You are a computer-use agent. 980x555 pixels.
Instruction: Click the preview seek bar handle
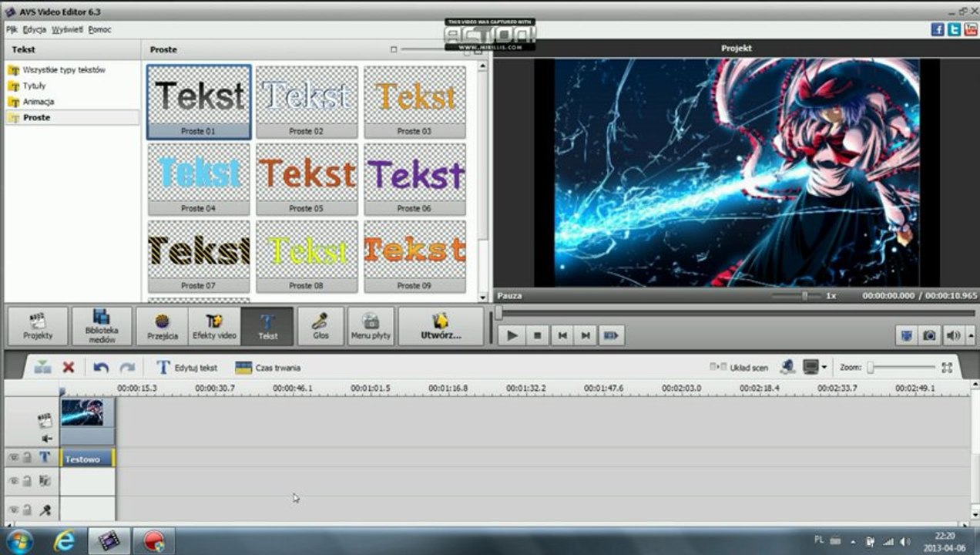(499, 312)
